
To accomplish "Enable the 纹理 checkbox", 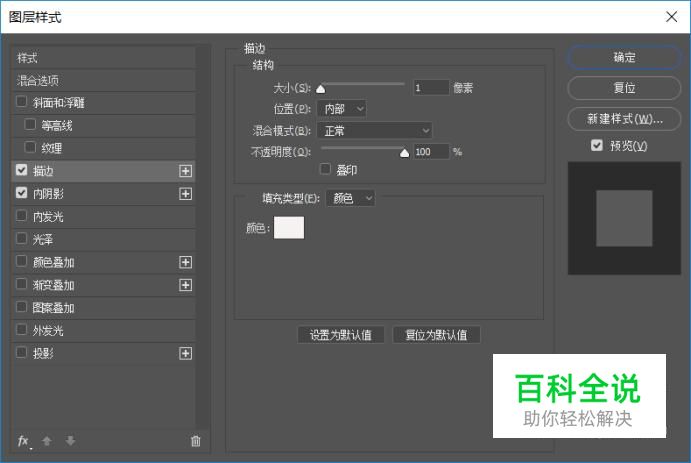I will click(30, 147).
